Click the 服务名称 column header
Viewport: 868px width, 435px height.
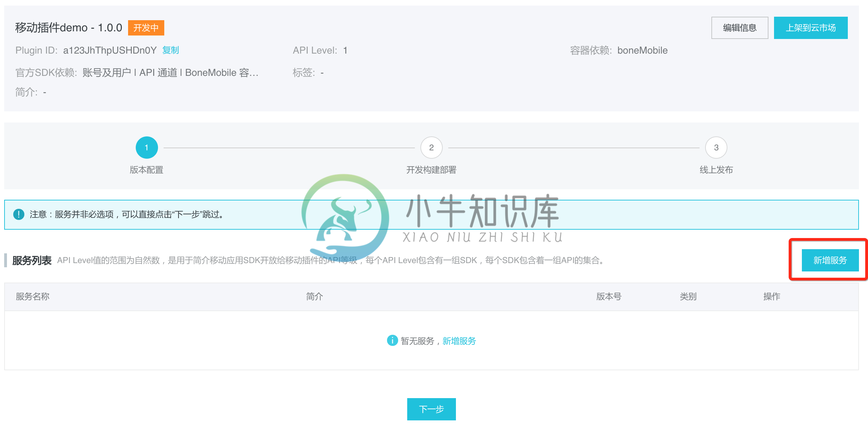pyautogui.click(x=33, y=296)
